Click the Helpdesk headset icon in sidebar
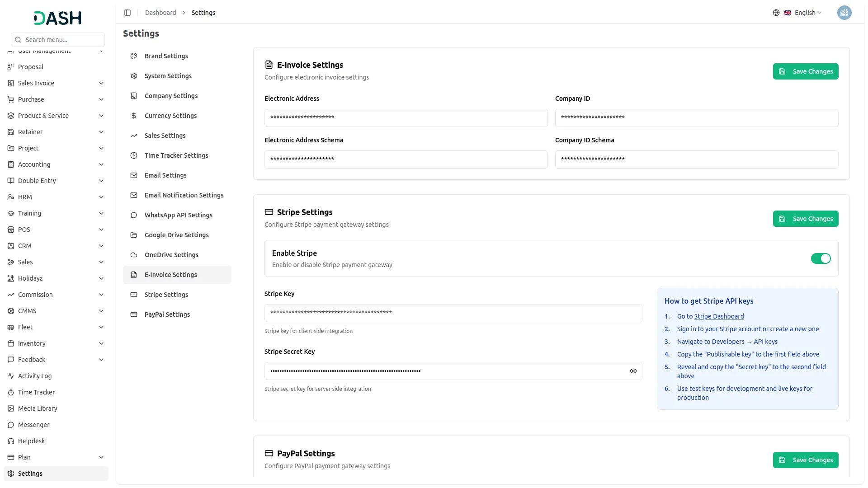 click(10, 441)
